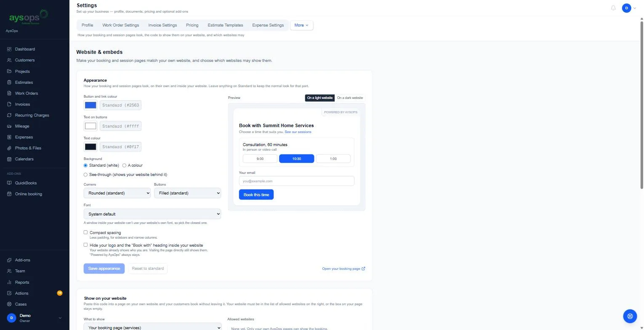Switch to the Profile tab
The image size is (644, 330).
88,25
